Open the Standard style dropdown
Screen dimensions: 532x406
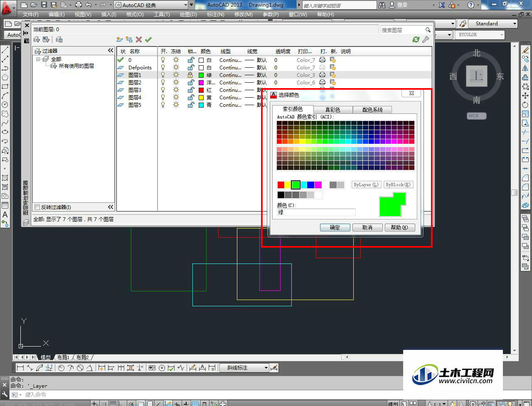point(515,24)
